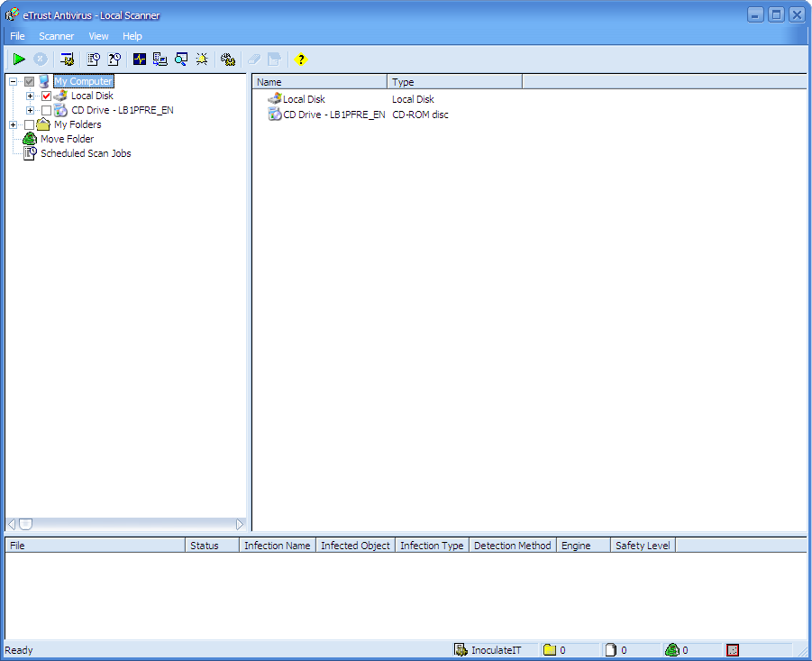Click the File column header in results
This screenshot has height=661, width=812.
(96, 546)
